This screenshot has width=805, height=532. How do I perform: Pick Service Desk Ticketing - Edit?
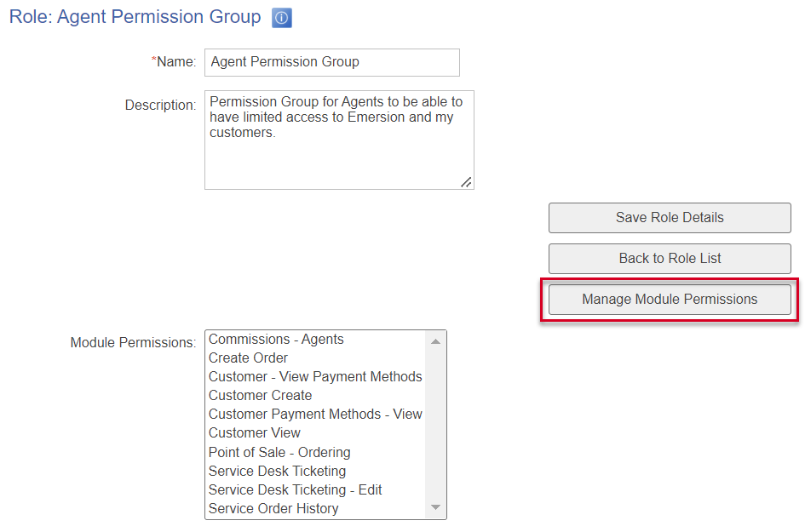[295, 489]
